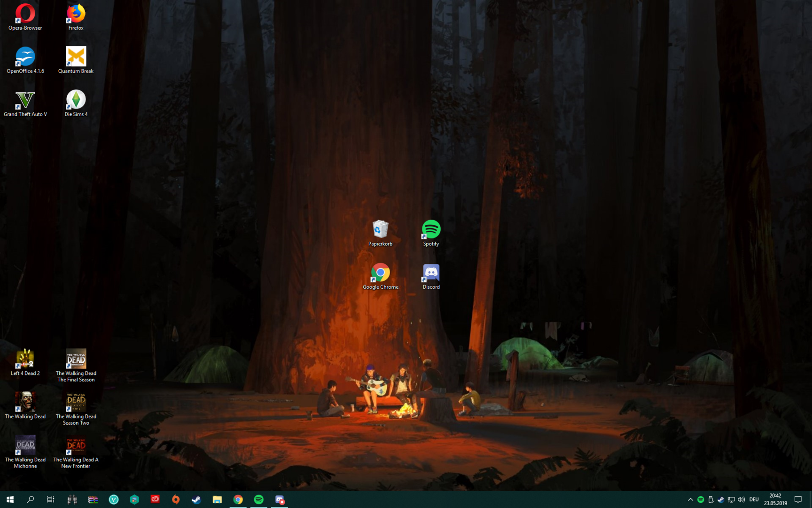812x508 pixels.
Task: Open DEU input language switcher
Action: 754,500
